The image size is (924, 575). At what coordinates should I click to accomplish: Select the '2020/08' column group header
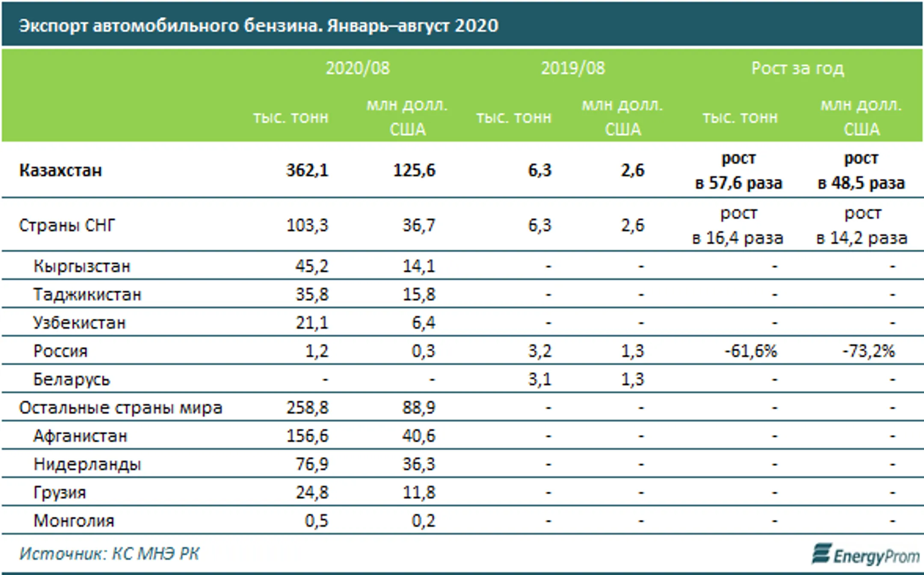(x=358, y=68)
